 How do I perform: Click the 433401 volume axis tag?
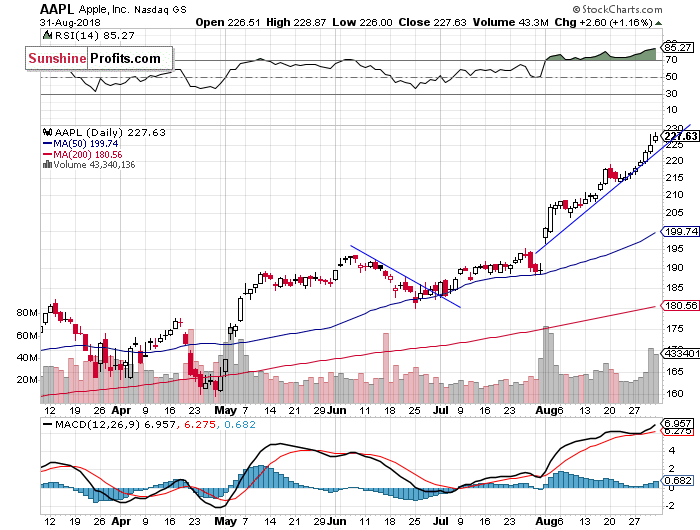(x=680, y=354)
